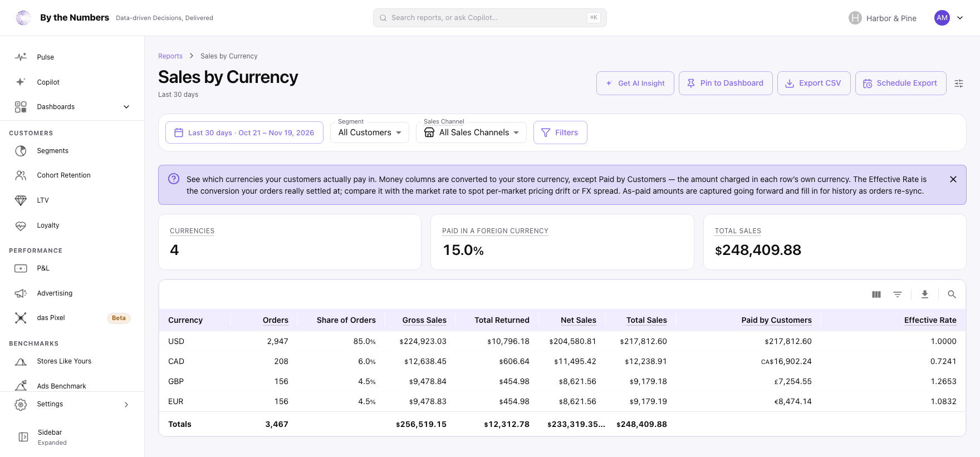Select the Loyalty heart icon

(21, 225)
